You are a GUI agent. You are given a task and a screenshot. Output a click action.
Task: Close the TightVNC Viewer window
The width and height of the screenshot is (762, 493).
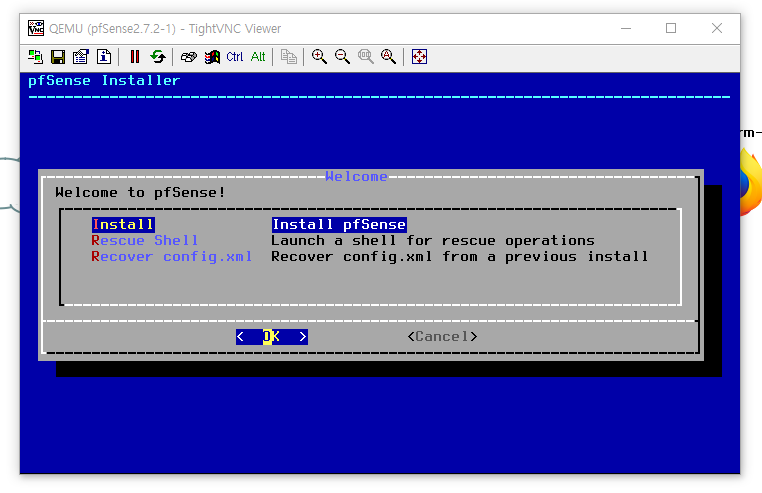coord(717,28)
